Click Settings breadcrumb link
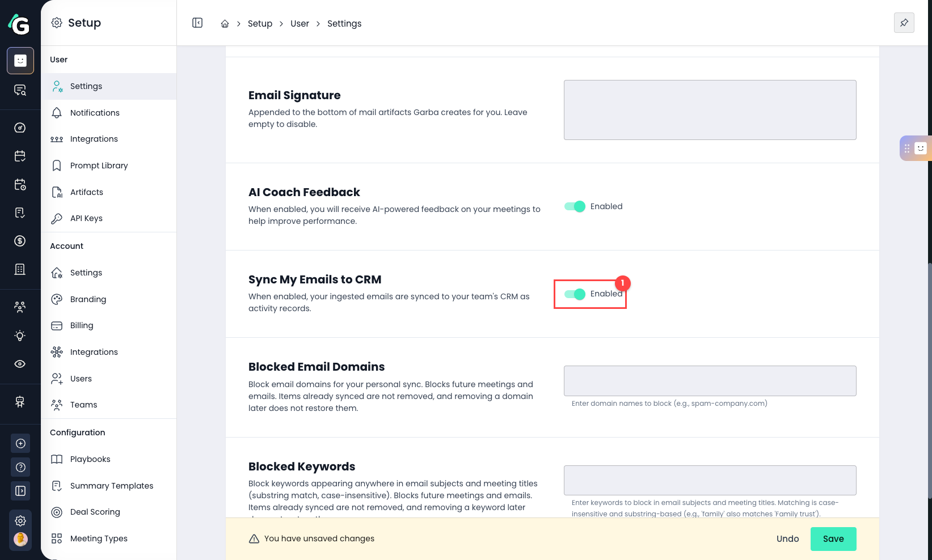The image size is (932, 560). (x=344, y=24)
